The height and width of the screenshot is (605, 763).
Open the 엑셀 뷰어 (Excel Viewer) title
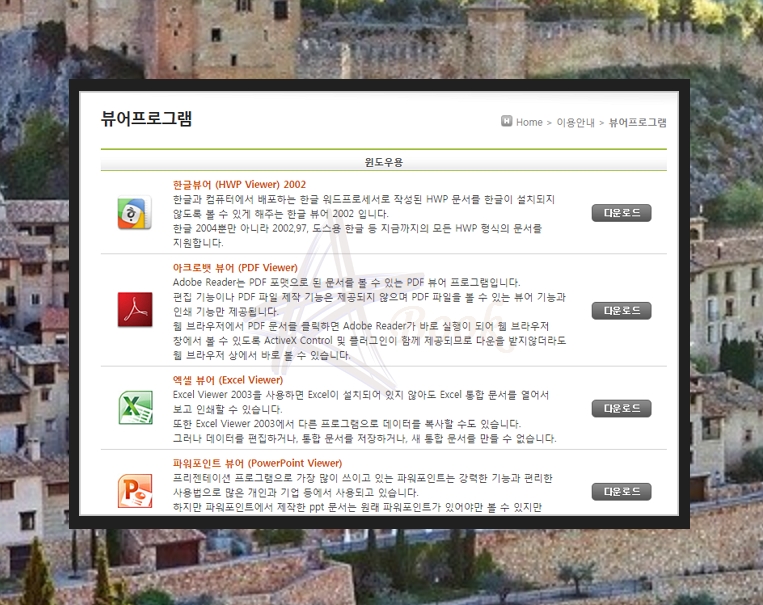coord(228,380)
